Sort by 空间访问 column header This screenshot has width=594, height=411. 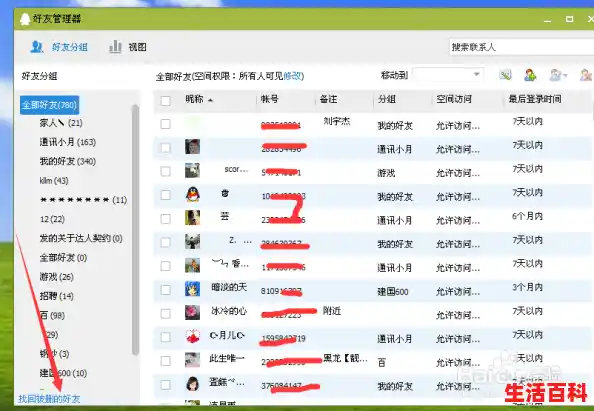454,100
